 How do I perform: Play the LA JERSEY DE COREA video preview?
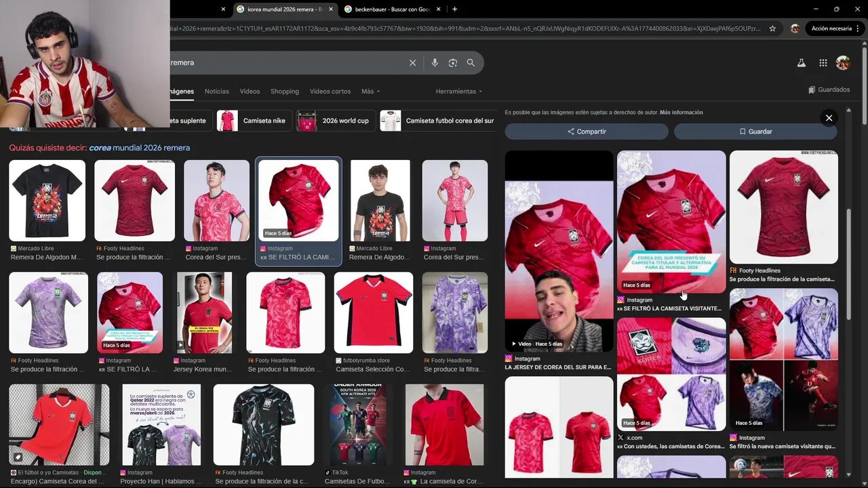559,251
